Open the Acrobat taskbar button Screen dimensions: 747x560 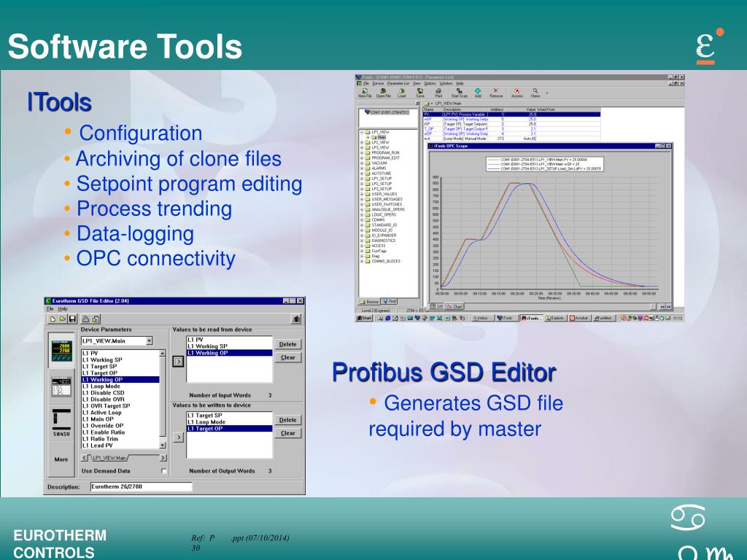click(580, 318)
